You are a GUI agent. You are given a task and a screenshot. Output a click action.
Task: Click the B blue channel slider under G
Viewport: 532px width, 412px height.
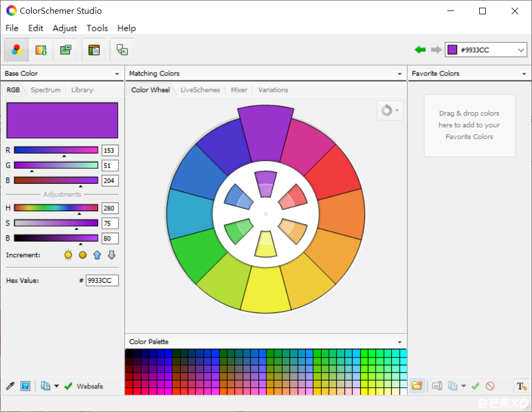tap(56, 180)
